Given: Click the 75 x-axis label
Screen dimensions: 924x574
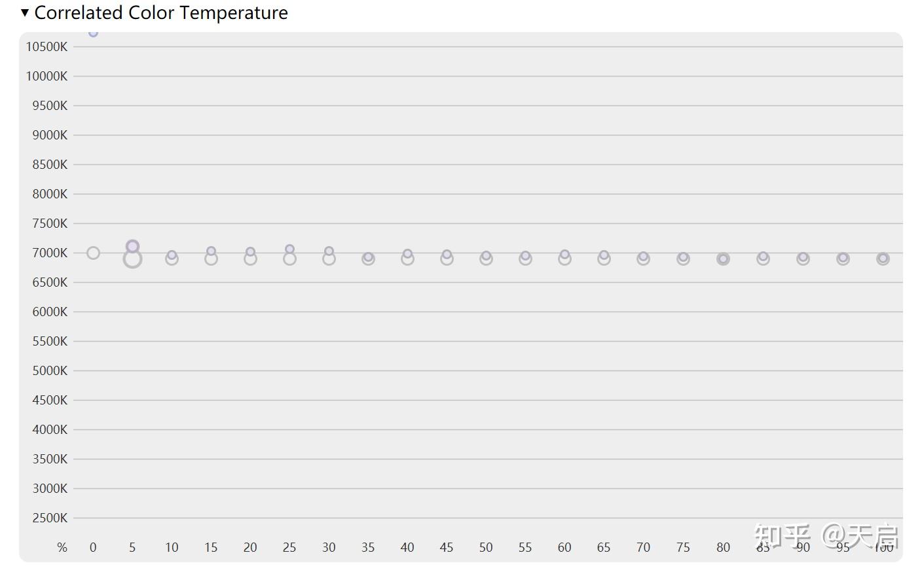Looking at the screenshot, I should click(683, 547).
